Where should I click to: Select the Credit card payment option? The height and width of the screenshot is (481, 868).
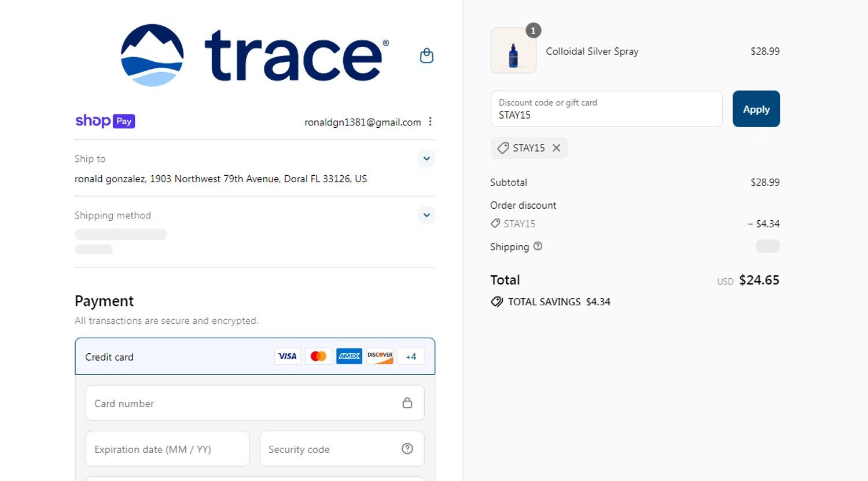255,356
